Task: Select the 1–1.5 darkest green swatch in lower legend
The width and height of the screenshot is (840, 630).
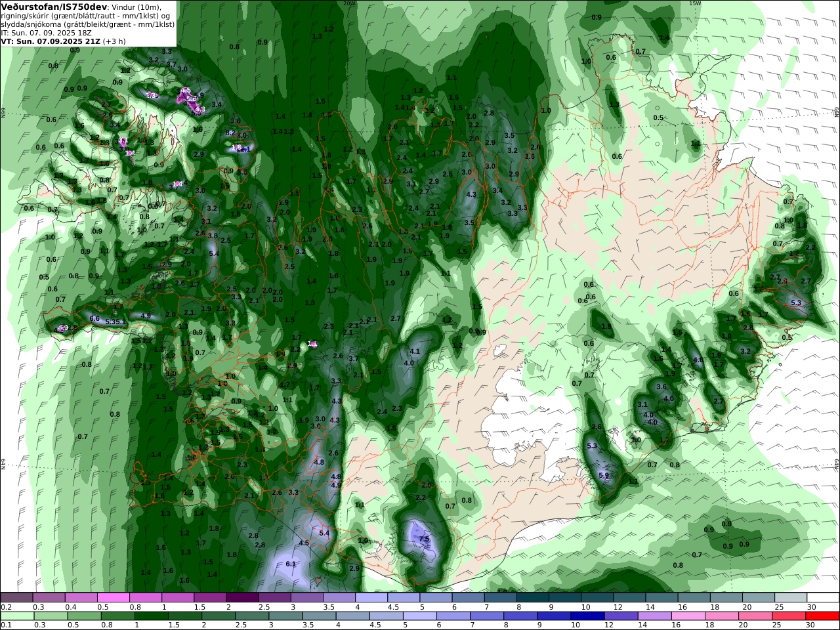Action: [x=152, y=616]
